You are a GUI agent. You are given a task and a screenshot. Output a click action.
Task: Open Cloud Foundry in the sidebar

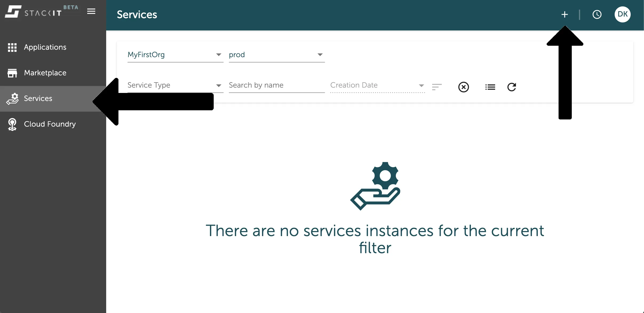coord(50,124)
